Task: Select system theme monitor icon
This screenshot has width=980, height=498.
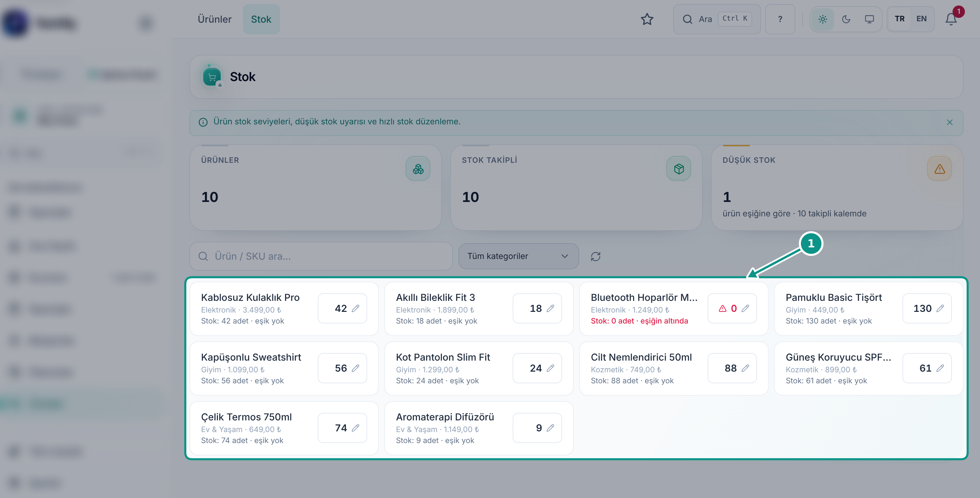Action: [x=869, y=19]
